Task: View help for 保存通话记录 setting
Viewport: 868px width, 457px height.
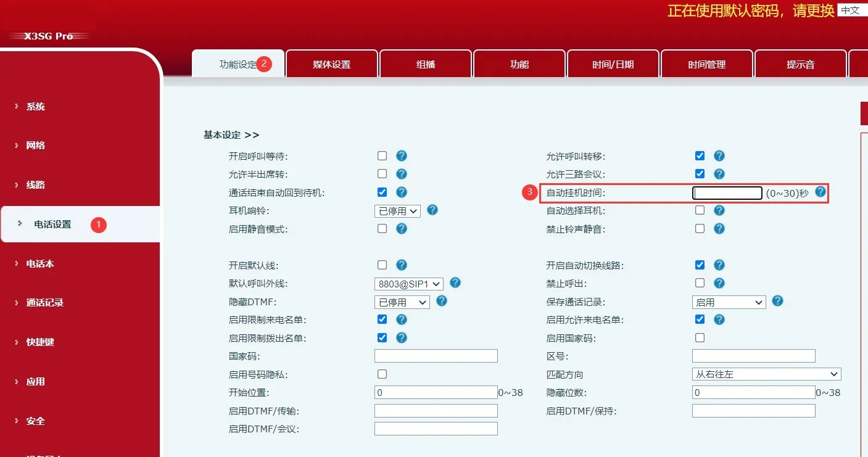Action: point(777,302)
